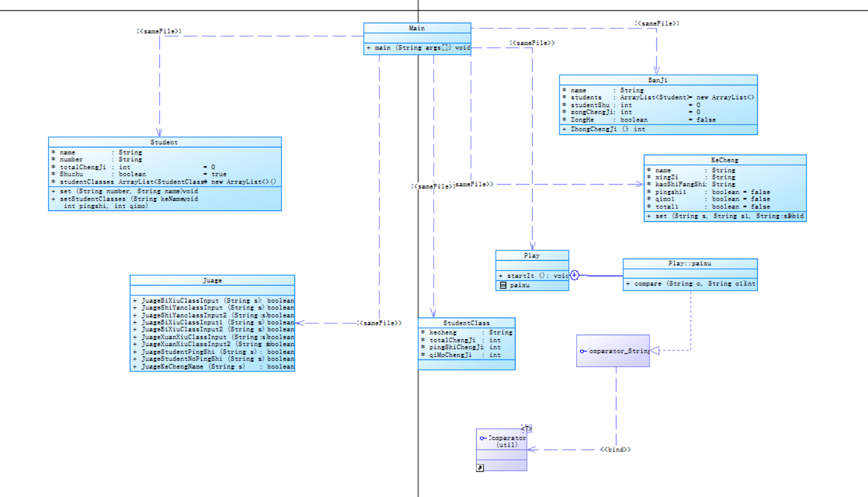
Task: Click the shortcut arrow icon on Comparator box
Action: pos(480,468)
